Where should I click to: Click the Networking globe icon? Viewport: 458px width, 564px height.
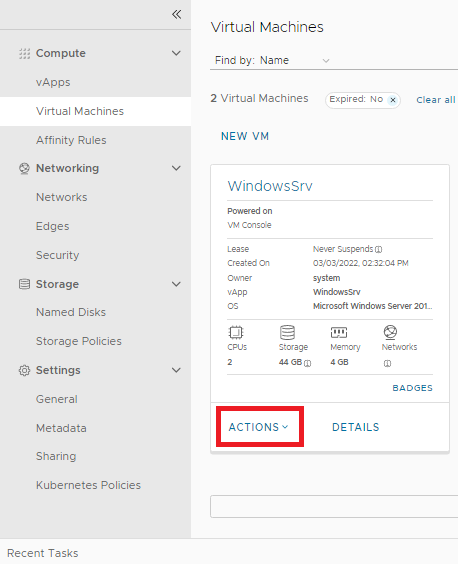click(24, 168)
